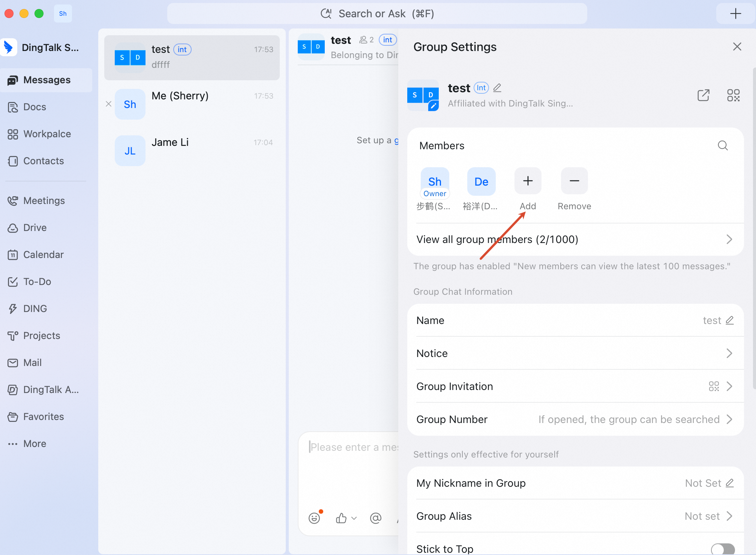Click the Group Settings scrollbar
The width and height of the screenshot is (756, 555).
pos(754,229)
